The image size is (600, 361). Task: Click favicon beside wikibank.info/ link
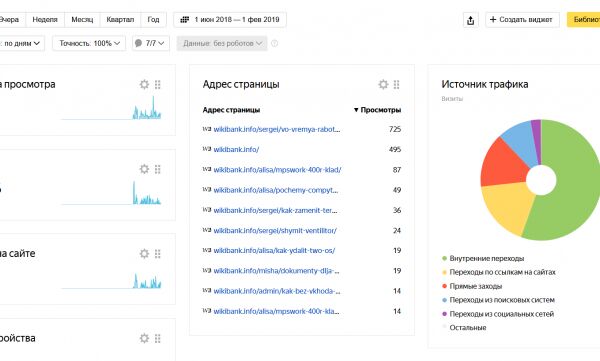point(207,149)
